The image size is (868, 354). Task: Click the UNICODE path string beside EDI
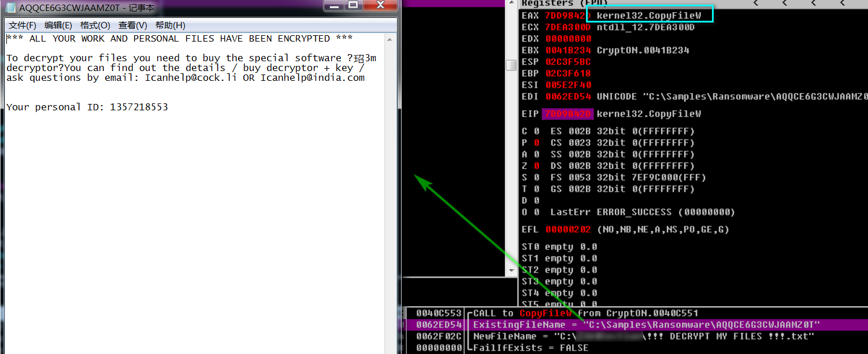[x=732, y=96]
